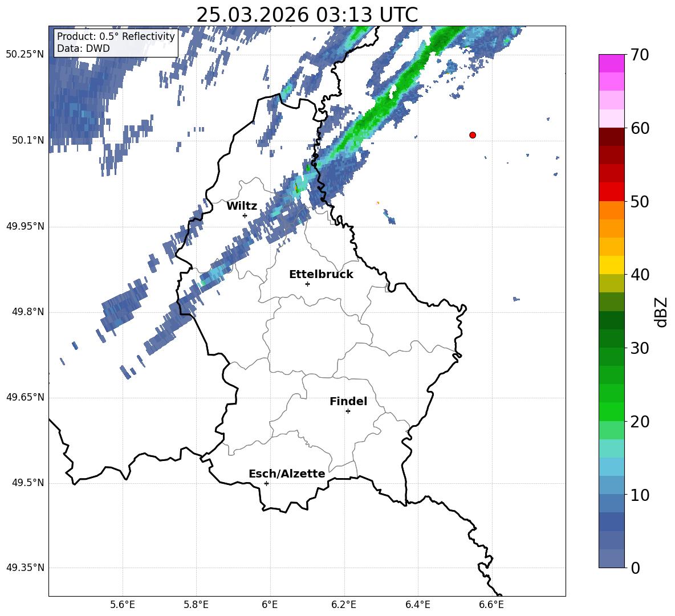Click the bright green colorbar segment near 20

[611, 411]
